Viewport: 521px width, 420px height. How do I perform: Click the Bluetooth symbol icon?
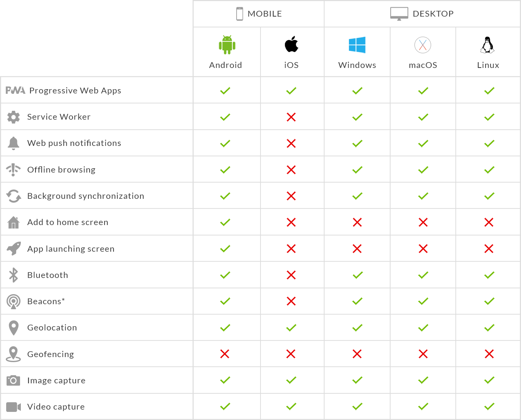coord(14,275)
